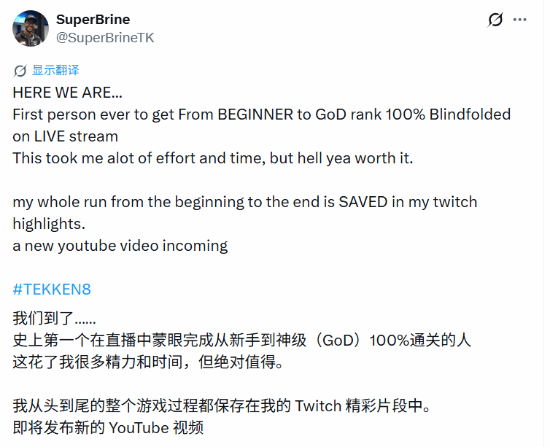The height and width of the screenshot is (447, 550).
Task: Click the line 即将发布新的 YouTube 视频
Action: tap(108, 428)
